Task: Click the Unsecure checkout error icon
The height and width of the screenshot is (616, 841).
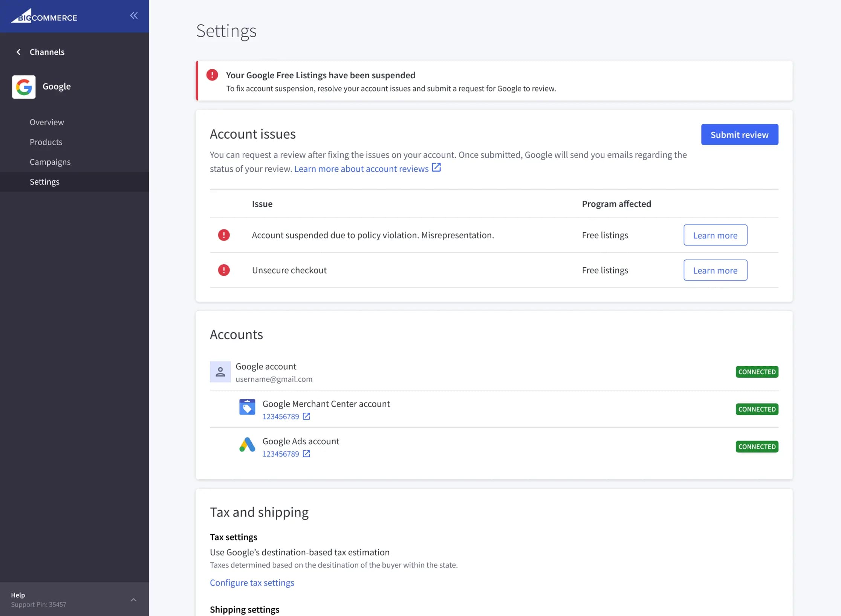Action: coord(224,270)
